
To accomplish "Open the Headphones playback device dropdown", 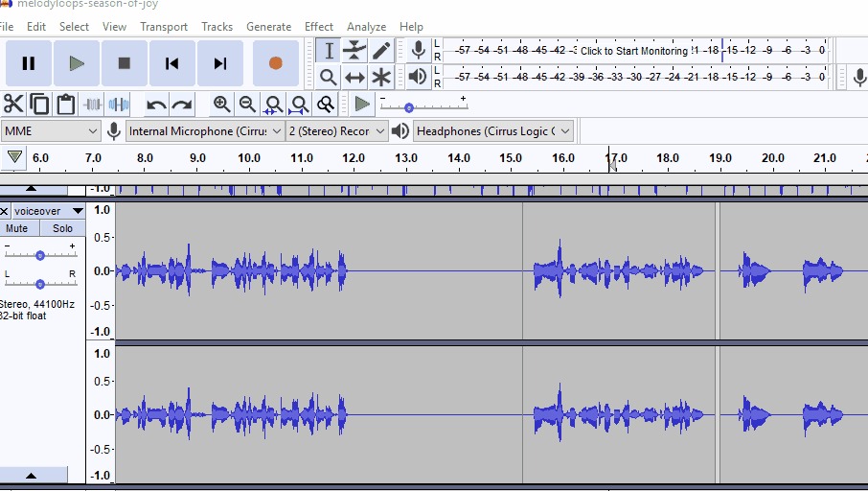I will (493, 131).
